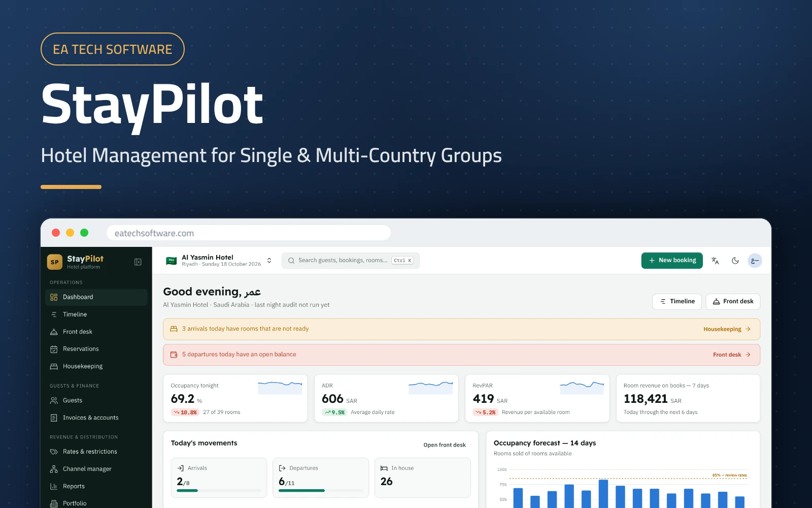Screen dimensions: 812x508
Task: Follow Front desk link in departures alert
Action: tap(731, 355)
